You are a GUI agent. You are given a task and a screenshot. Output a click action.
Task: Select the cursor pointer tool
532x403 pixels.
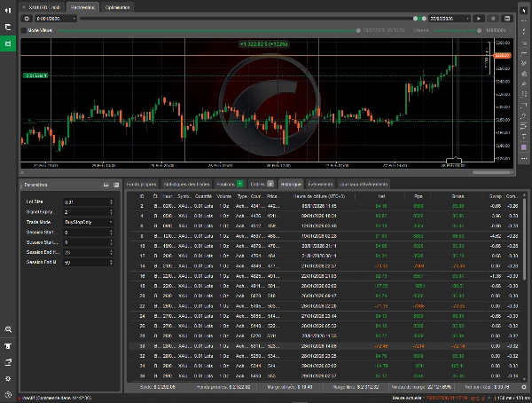click(x=523, y=11)
